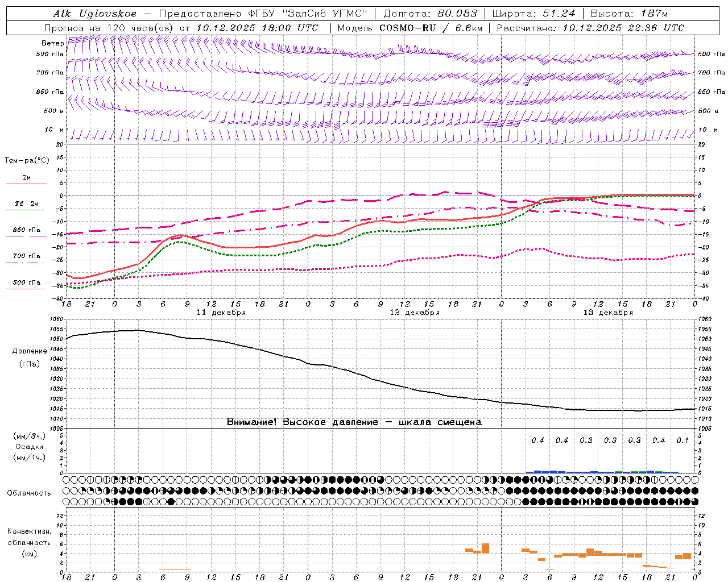Click the Давление panel label

pos(30,351)
